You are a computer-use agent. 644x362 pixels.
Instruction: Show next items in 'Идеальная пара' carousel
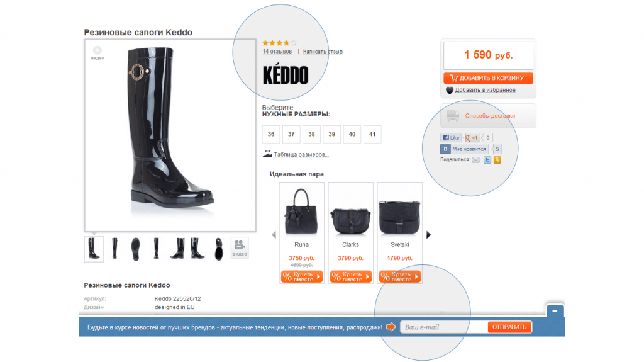(x=428, y=235)
